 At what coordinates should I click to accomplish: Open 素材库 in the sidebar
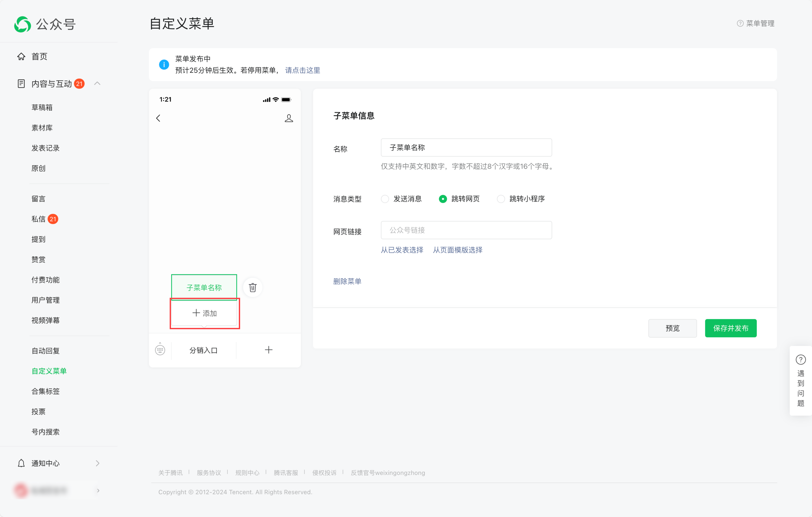pyautogui.click(x=42, y=128)
